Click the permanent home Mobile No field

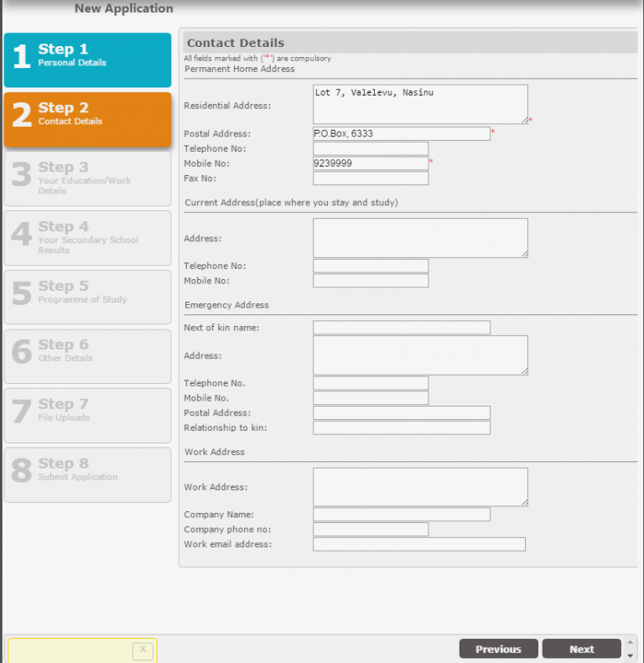click(370, 163)
